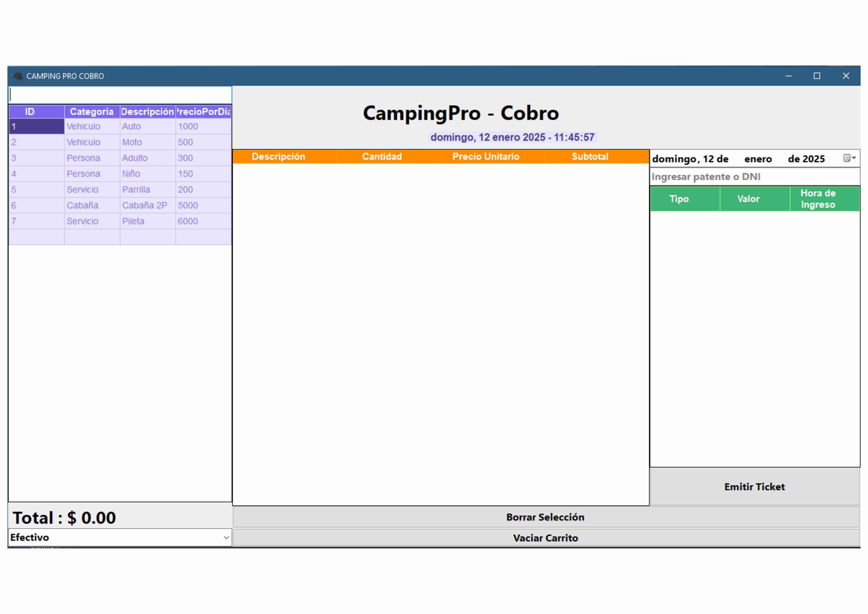The width and height of the screenshot is (868, 614).
Task: Select the Moto row in items table
Action: (x=132, y=142)
